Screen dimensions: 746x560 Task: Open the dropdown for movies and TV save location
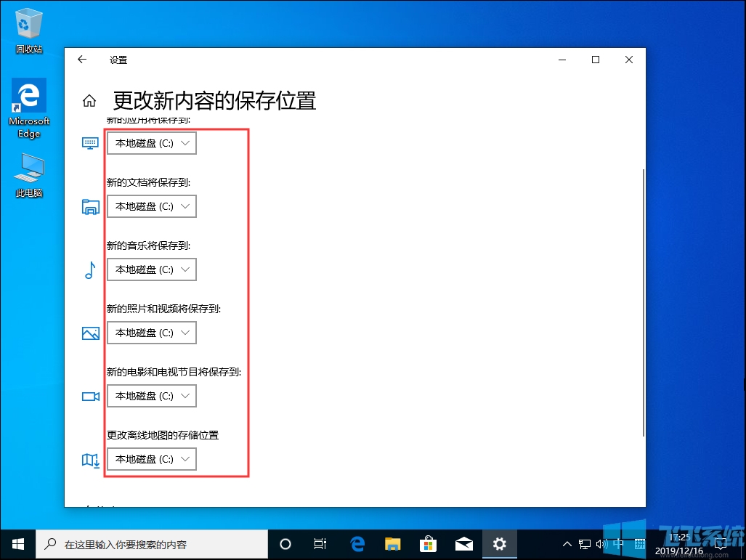pos(151,396)
